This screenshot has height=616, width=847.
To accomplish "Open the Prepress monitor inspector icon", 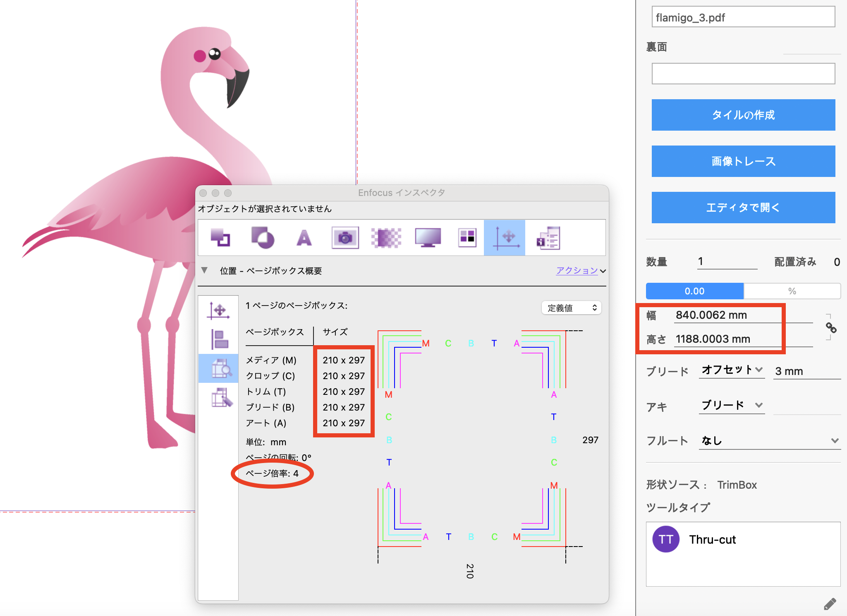I will click(428, 238).
